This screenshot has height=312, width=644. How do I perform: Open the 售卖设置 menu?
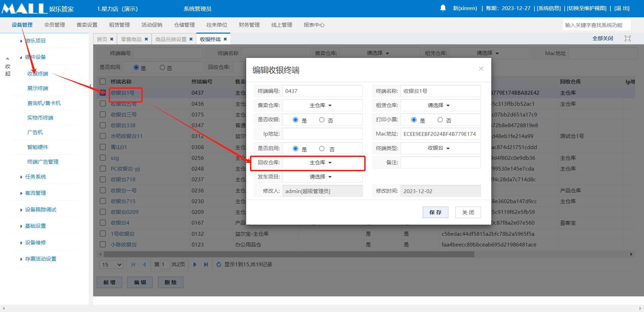click(x=87, y=25)
